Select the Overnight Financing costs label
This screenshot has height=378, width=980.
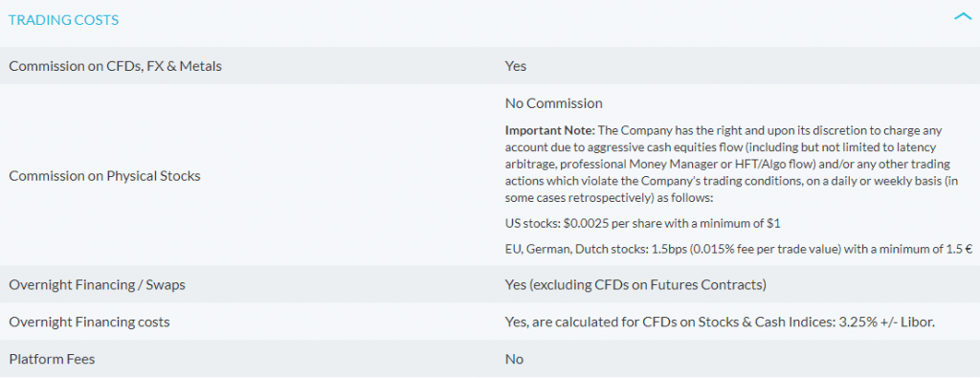click(x=89, y=322)
